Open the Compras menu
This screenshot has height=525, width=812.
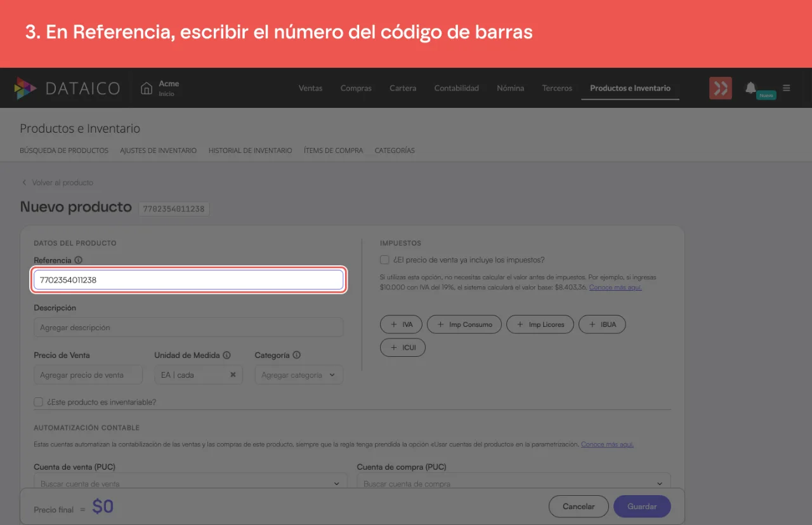tap(356, 88)
